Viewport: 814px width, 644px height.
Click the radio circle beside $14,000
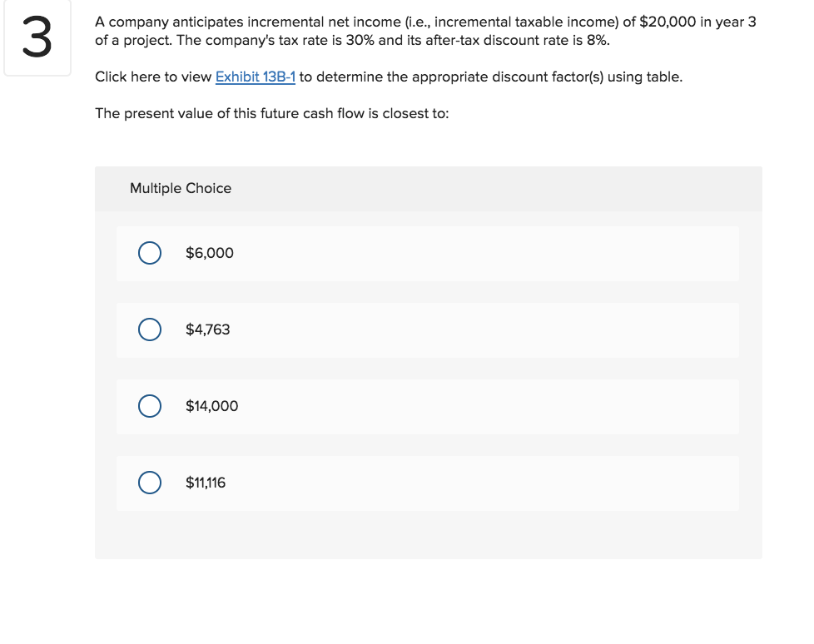[x=150, y=406]
